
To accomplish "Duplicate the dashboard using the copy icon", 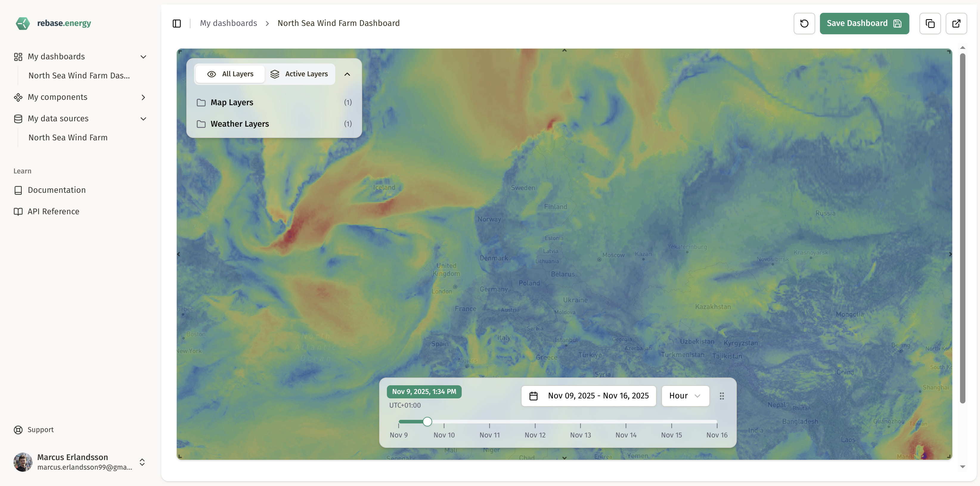I will (930, 23).
